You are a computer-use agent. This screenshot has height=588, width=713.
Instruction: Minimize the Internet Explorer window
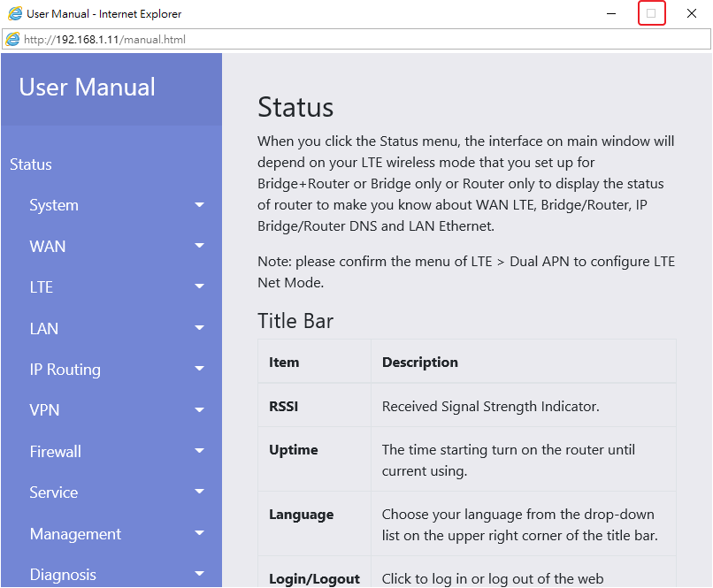611,13
